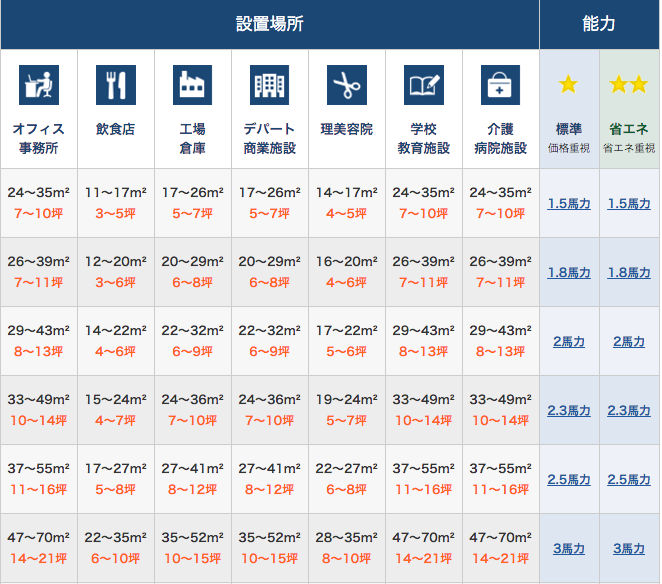Select office cell 33〜49m²
This screenshot has width=662, height=584.
39,410
